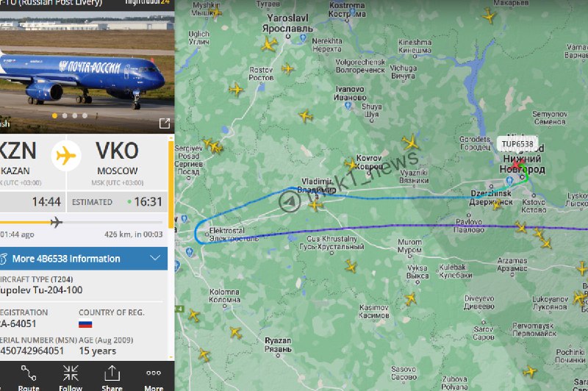Show third photo via carousel dot
Viewport: 588px width, 391px height.
(75, 116)
